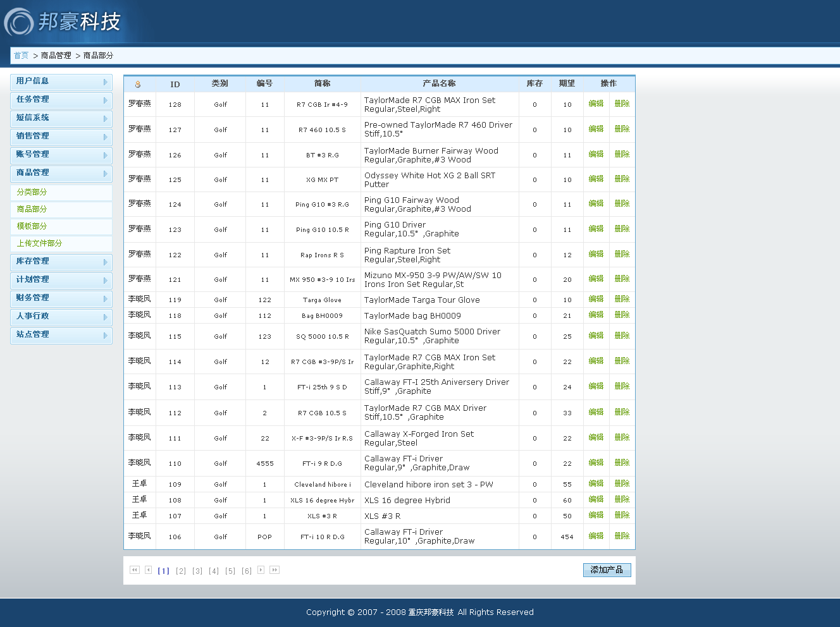Go to page 2
The height and width of the screenshot is (627, 840).
(181, 571)
